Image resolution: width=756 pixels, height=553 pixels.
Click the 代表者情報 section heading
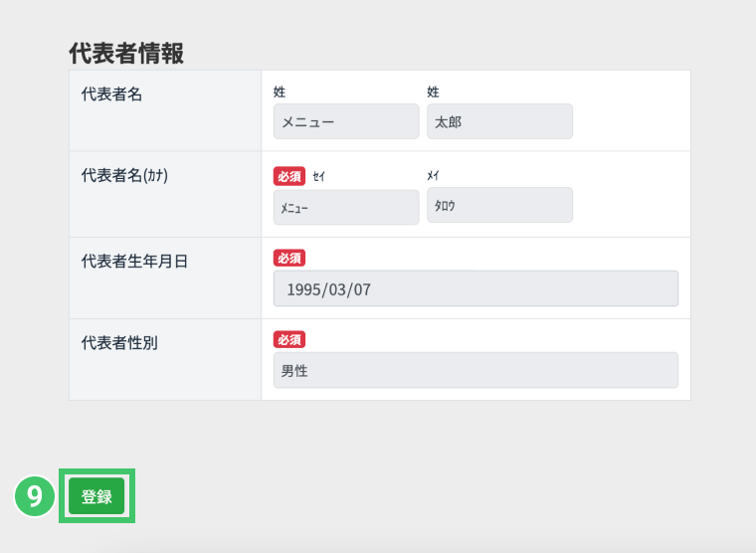[x=126, y=54]
